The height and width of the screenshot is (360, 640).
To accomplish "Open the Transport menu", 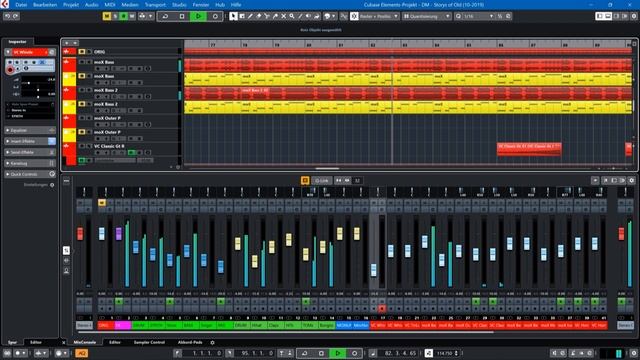I will 155,5.
